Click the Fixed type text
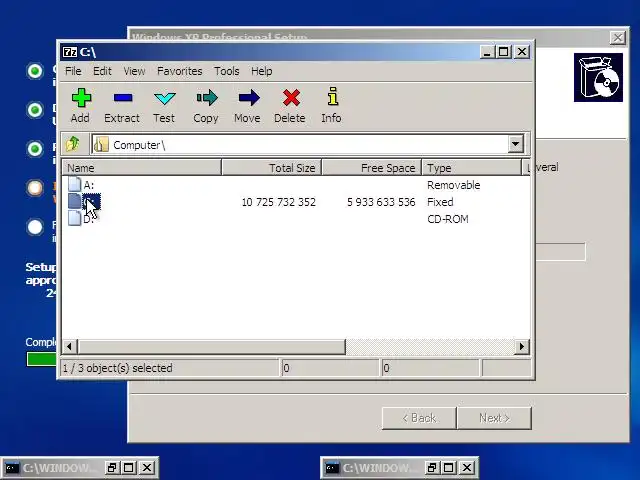Image resolution: width=640 pixels, height=480 pixels. [440, 202]
